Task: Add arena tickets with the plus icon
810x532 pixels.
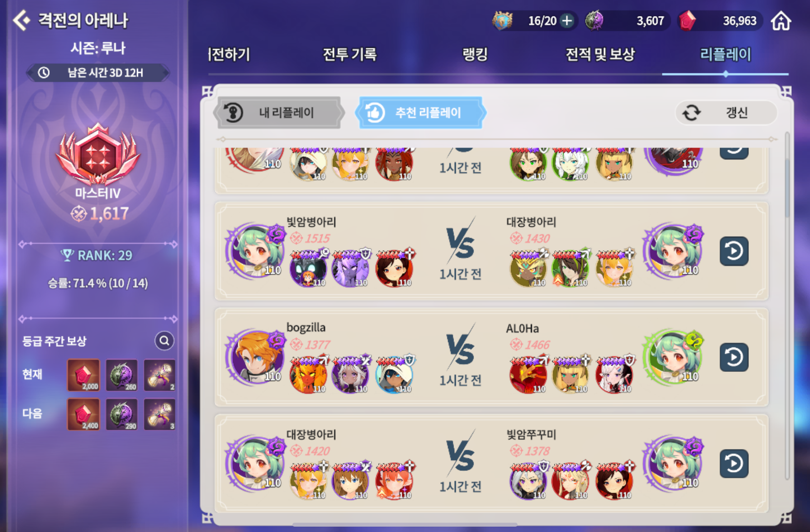Action: (567, 21)
